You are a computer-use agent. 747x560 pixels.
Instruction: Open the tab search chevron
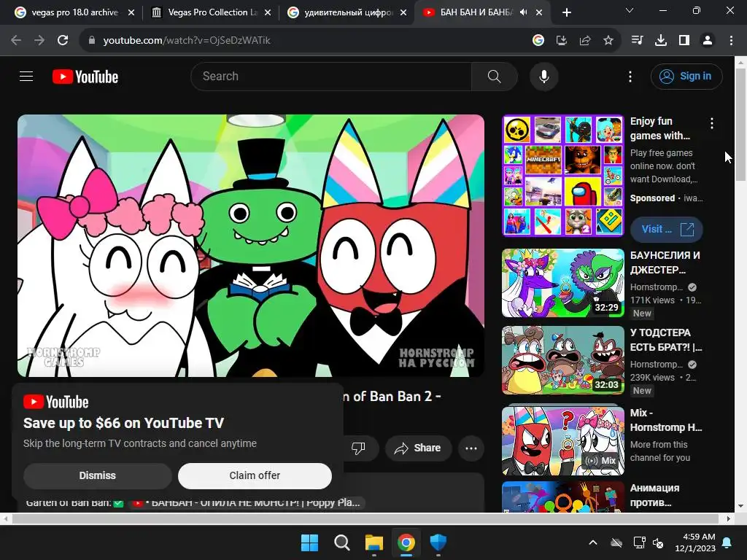[x=630, y=10]
